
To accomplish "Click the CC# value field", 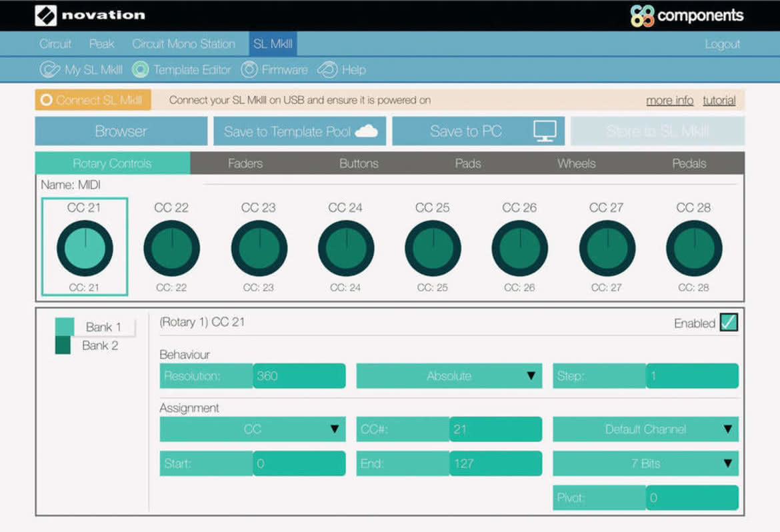I will [x=495, y=429].
